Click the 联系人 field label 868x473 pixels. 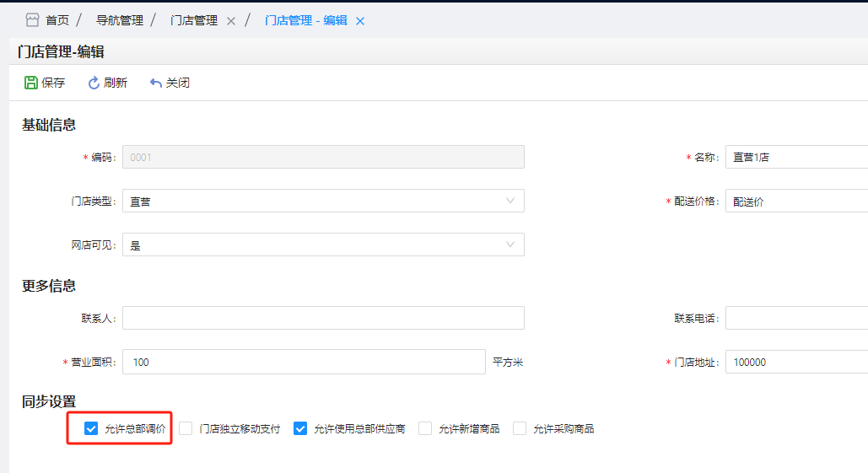pos(99,319)
